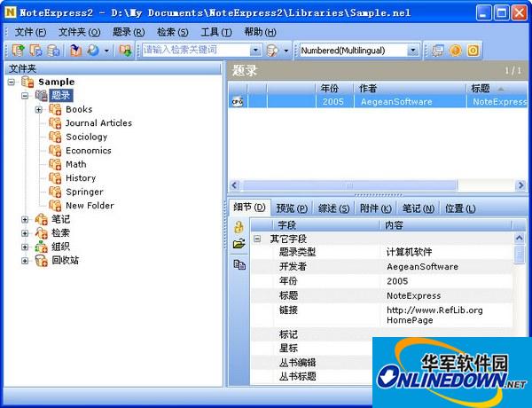Screen dimensions: 532x408
Task: Expand the 组织 tree node
Action: [25, 247]
